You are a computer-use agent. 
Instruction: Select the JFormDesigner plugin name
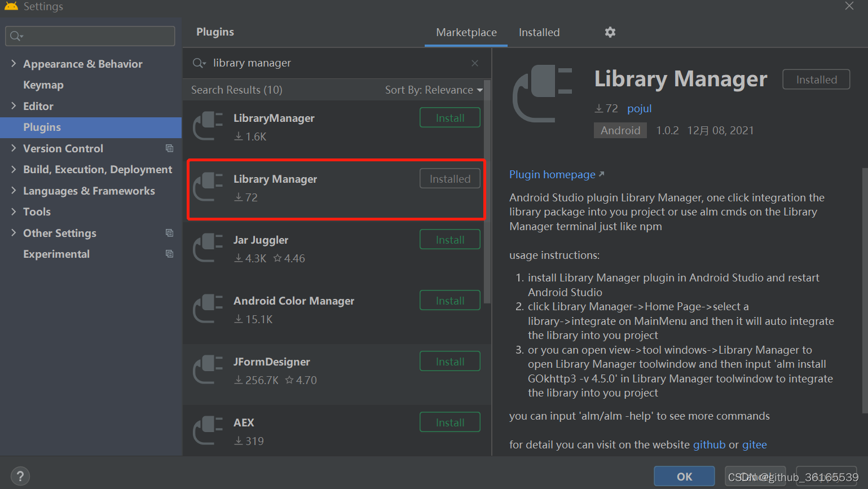[x=272, y=362]
